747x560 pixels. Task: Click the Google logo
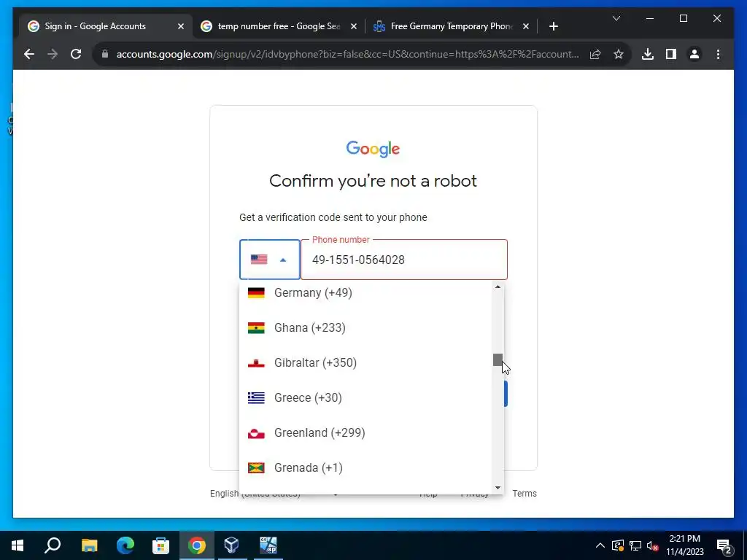(373, 149)
